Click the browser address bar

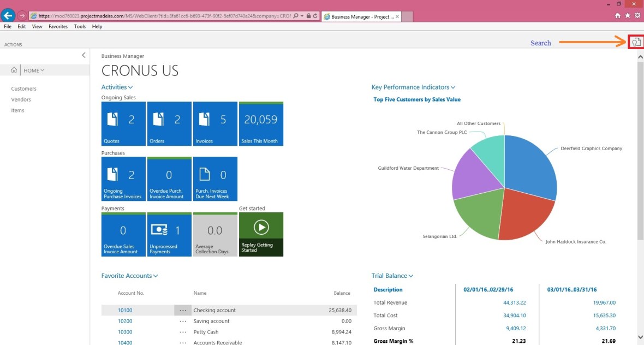[164, 16]
